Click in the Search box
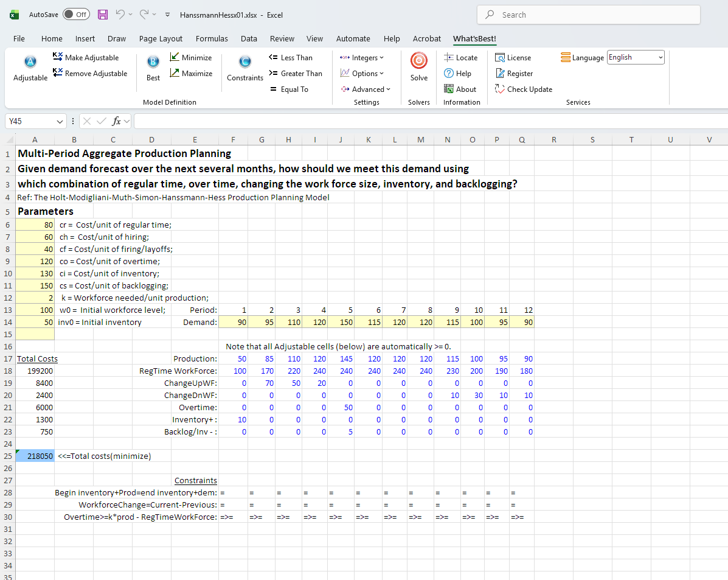728x580 pixels. click(588, 15)
